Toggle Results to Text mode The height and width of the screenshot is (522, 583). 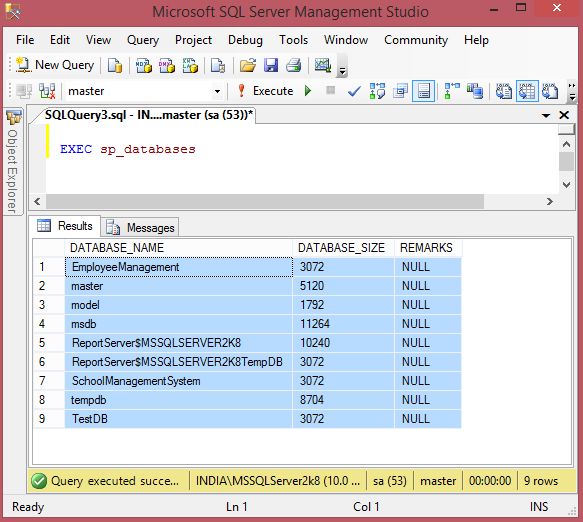504,91
